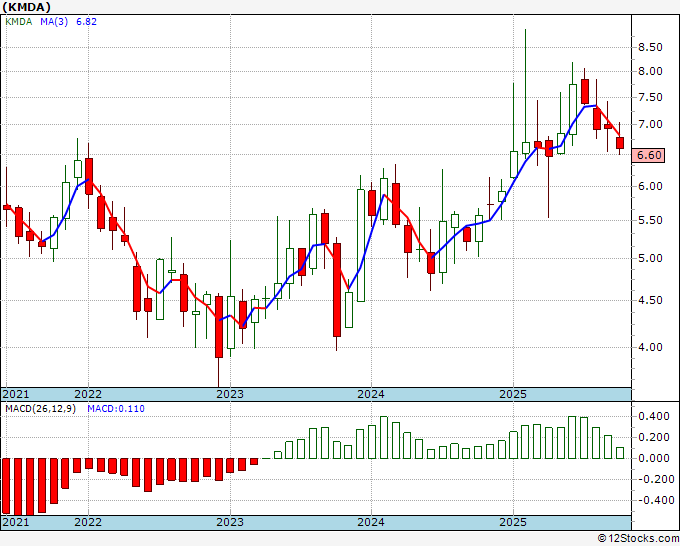Screen dimensions: 680x546
Task: Select the 0.000 MACD axis label
Action: [654, 458]
